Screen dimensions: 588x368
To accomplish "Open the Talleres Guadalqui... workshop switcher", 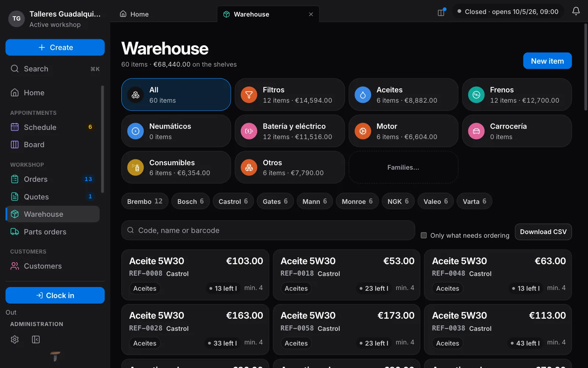I will coord(55,19).
